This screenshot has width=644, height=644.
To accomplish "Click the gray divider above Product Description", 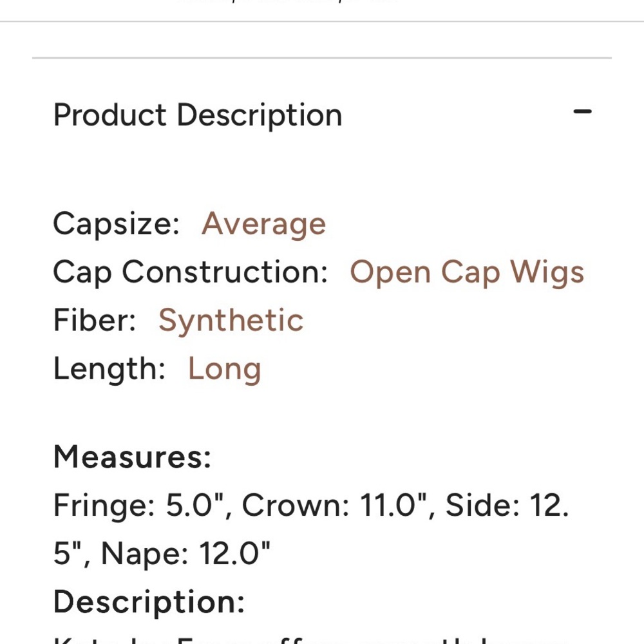I will pyautogui.click(x=322, y=58).
